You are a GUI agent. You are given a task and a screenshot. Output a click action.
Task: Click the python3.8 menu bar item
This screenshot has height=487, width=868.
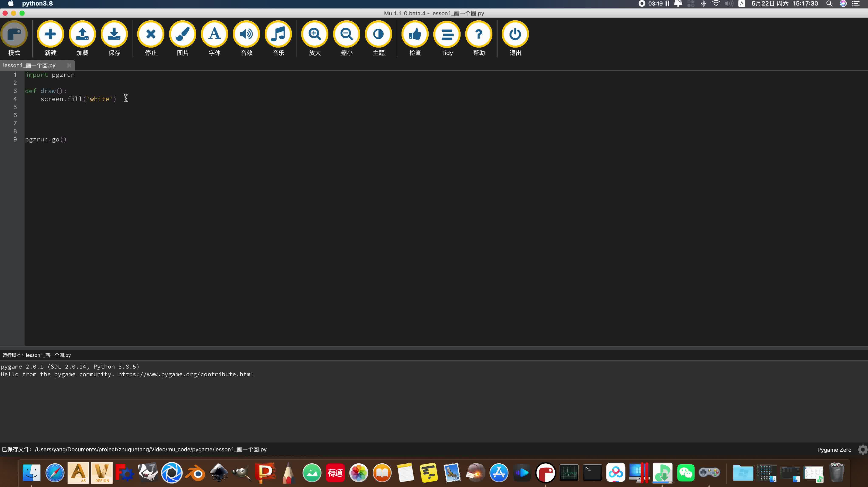(x=37, y=4)
